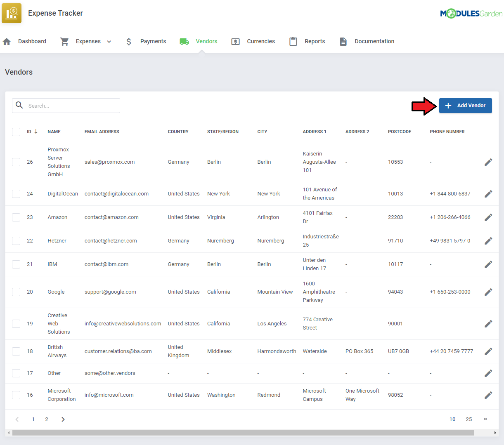The image size is (504, 445).
Task: Edit the Proxmox Server Solutions vendor
Action: click(x=488, y=162)
